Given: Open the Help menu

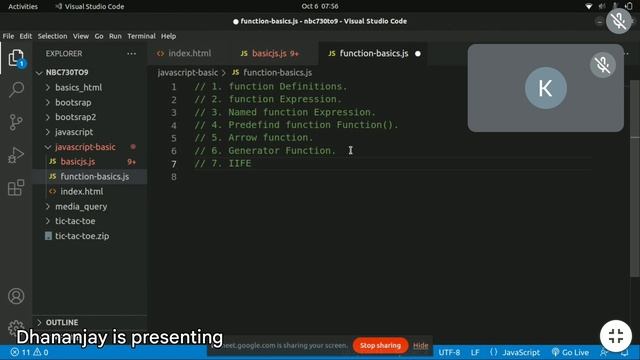Looking at the screenshot, I should point(168,36).
